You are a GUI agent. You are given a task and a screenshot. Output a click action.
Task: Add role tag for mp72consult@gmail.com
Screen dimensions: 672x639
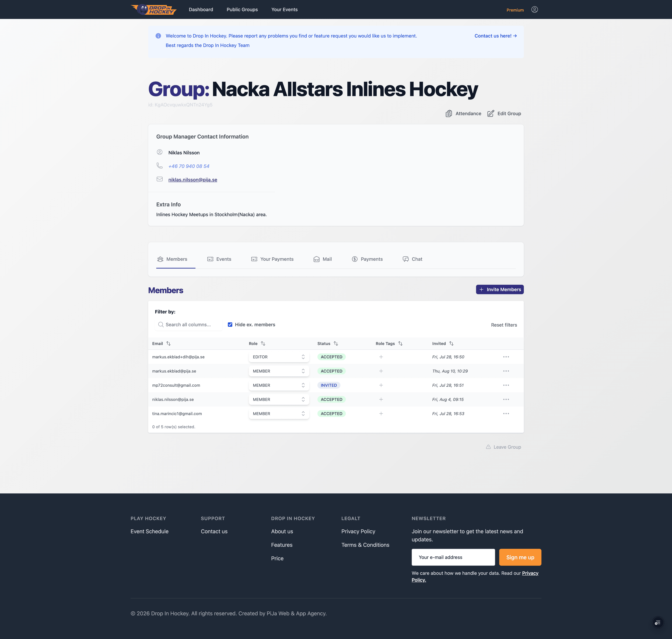coord(381,385)
